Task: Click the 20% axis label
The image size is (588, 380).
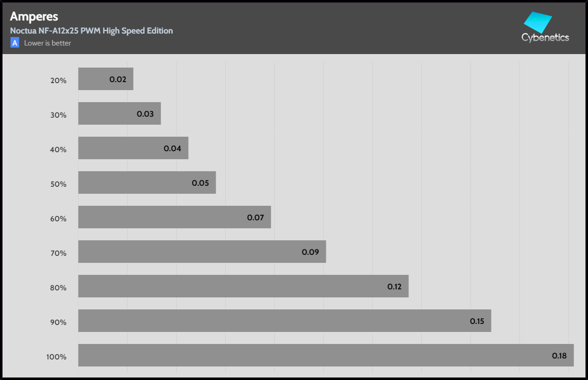Action: coord(59,81)
